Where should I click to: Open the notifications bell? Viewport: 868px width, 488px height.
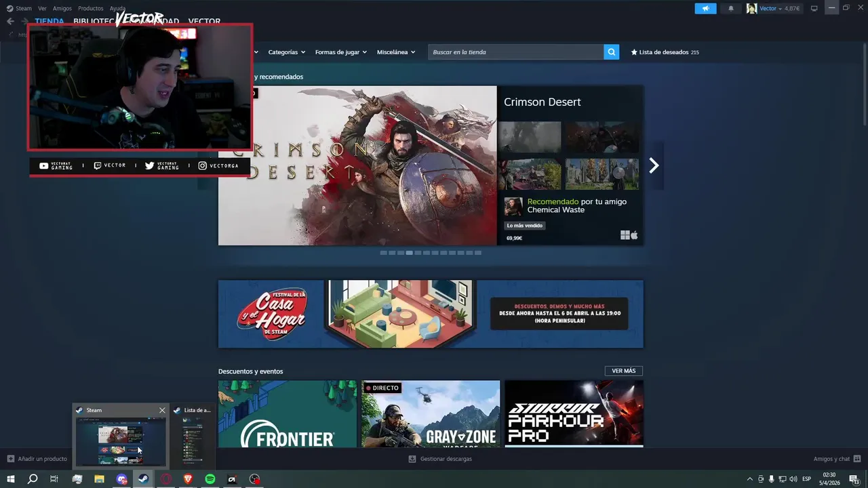[731, 8]
